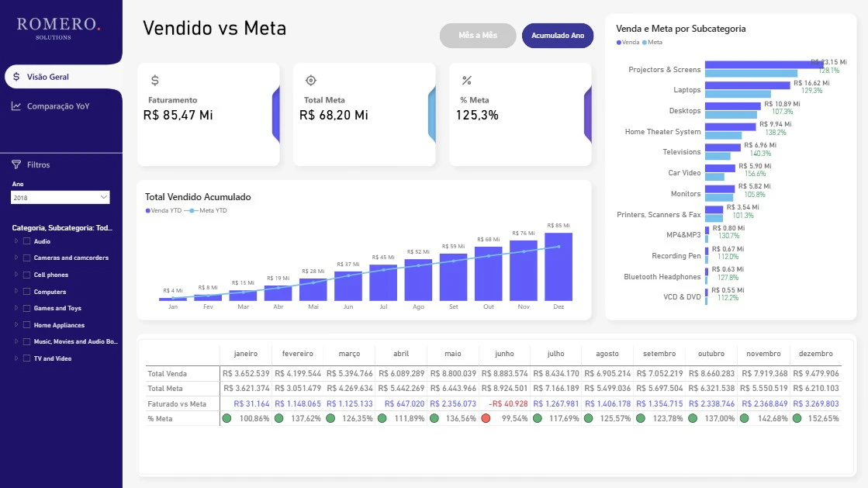Click the Venda legend dot in subcategory chart
Image resolution: width=868 pixels, height=488 pixels.
(x=619, y=42)
